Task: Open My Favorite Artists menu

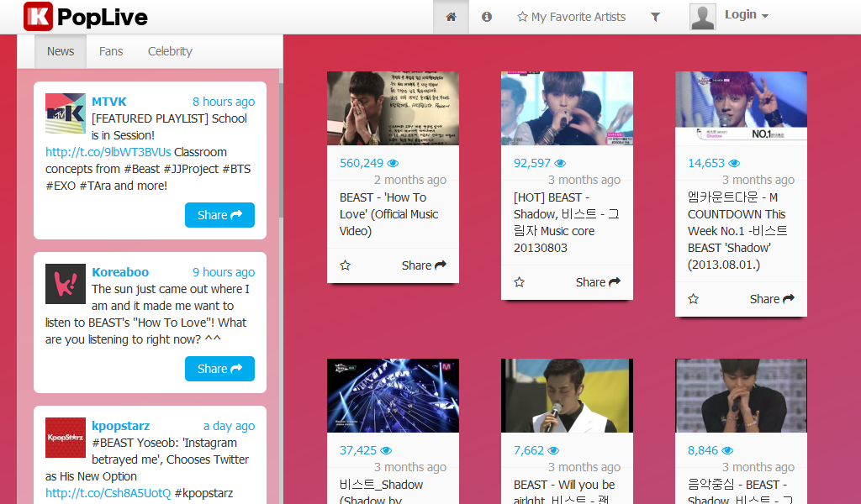Action: (x=571, y=17)
